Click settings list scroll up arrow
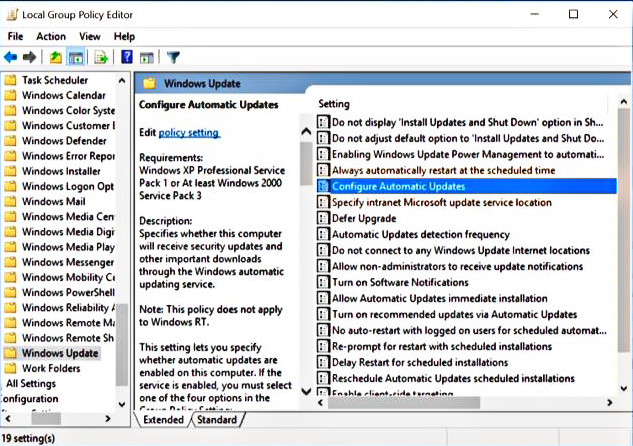Viewport: 633px width, 446px height. (x=624, y=101)
